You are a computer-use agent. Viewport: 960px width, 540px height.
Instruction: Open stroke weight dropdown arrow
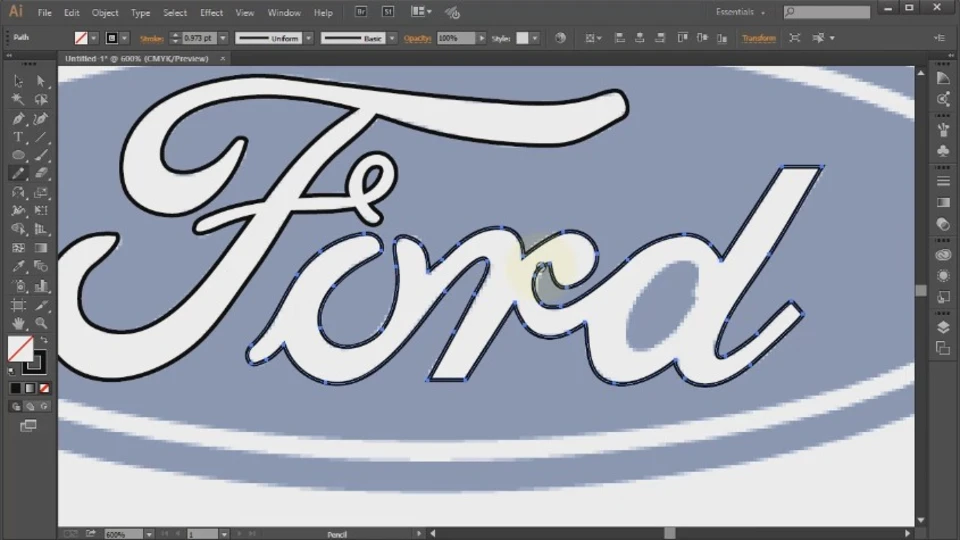click(223, 38)
